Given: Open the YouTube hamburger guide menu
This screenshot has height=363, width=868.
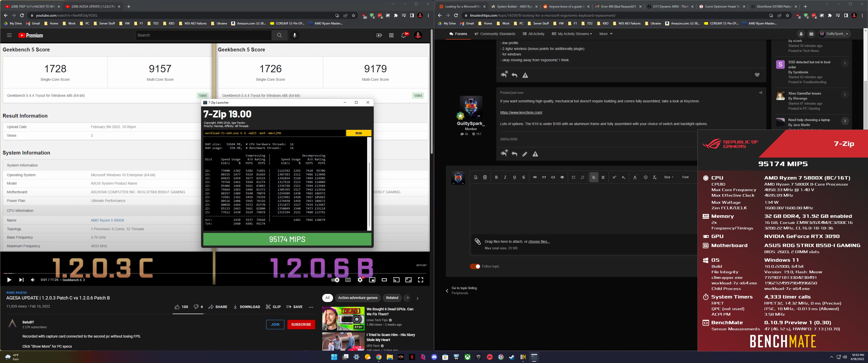Looking at the screenshot, I should coord(9,35).
